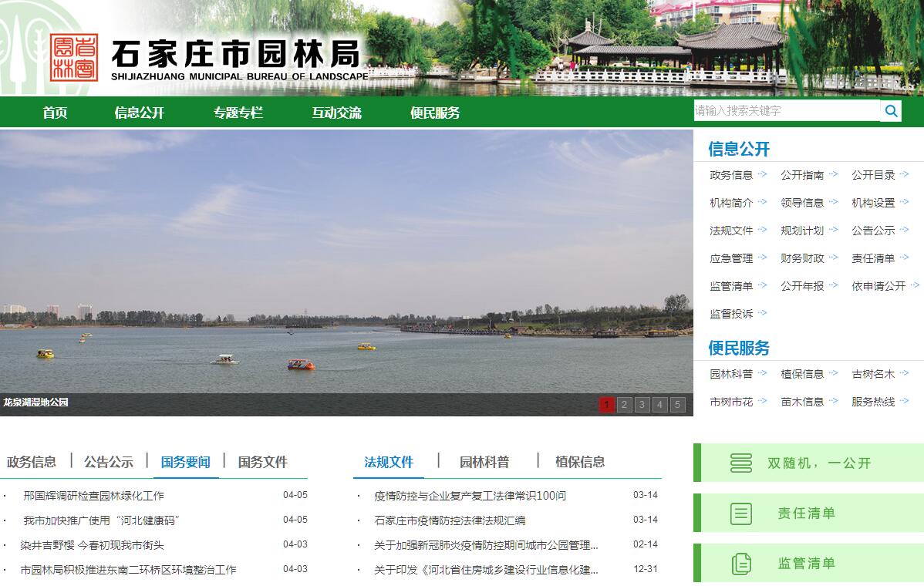Screen dimensions: 924x586
Task: Click the keyword search input field
Action: [x=785, y=111]
